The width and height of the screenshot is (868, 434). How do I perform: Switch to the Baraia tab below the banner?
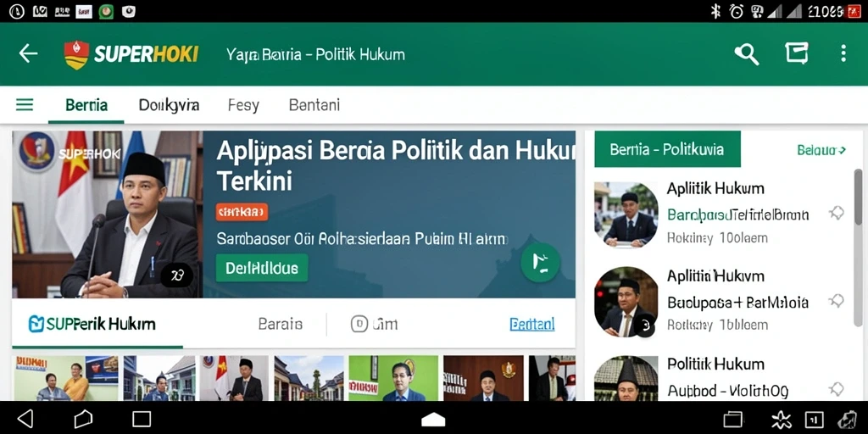[280, 324]
